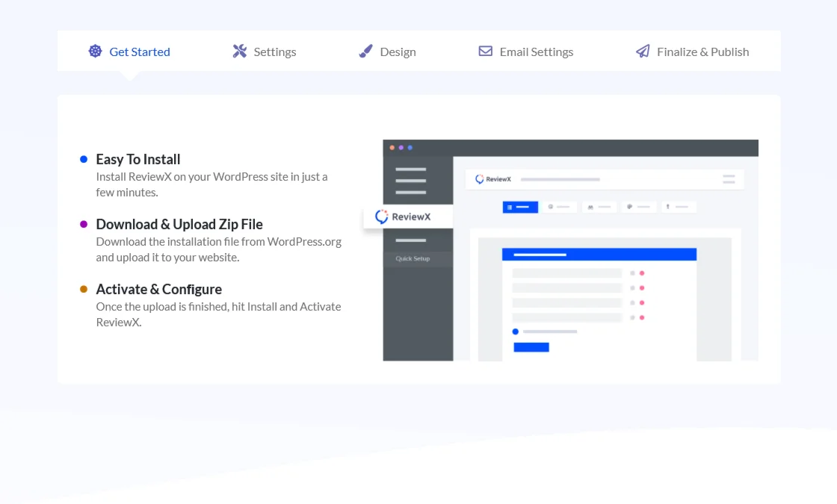Select the Settings tools icon
The height and width of the screenshot is (504, 837).
[239, 51]
